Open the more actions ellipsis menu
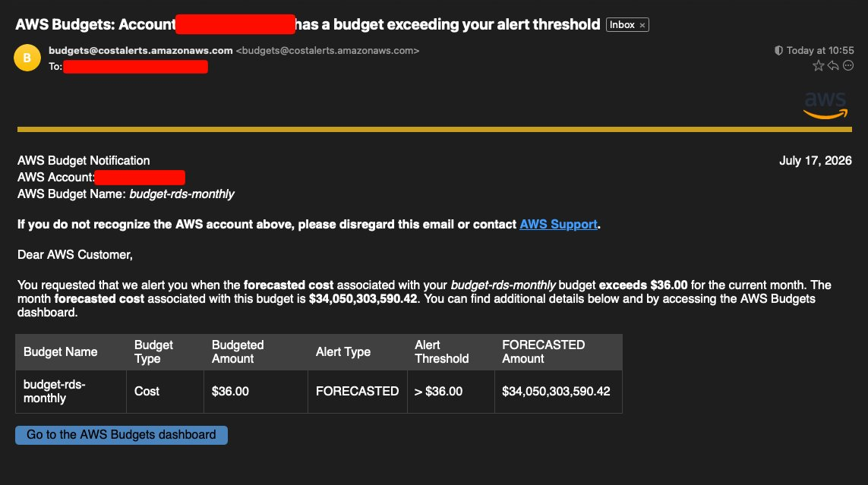Screen dimensions: 868x485 (848, 66)
